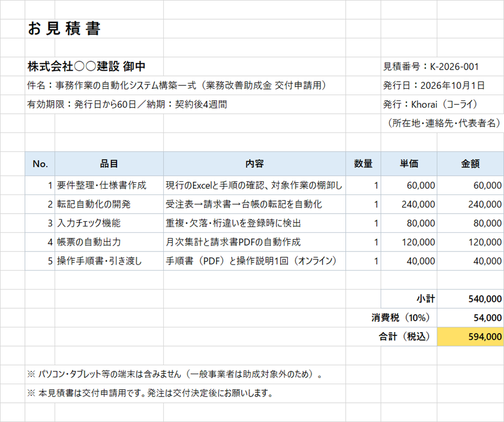Select the お見積書 title cell
The image size is (504, 422).
[64, 29]
